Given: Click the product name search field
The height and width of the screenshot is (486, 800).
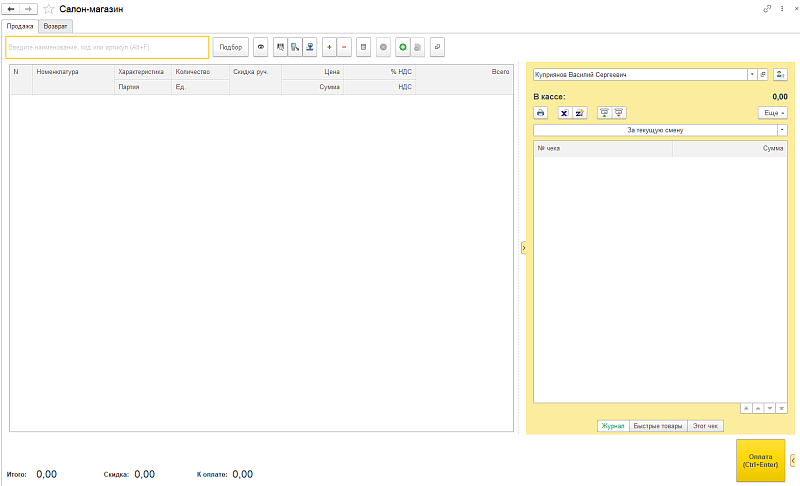Looking at the screenshot, I should tap(107, 47).
